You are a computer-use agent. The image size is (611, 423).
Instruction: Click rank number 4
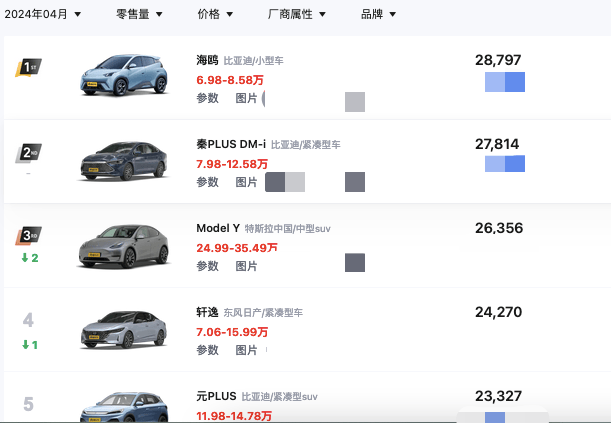28,320
